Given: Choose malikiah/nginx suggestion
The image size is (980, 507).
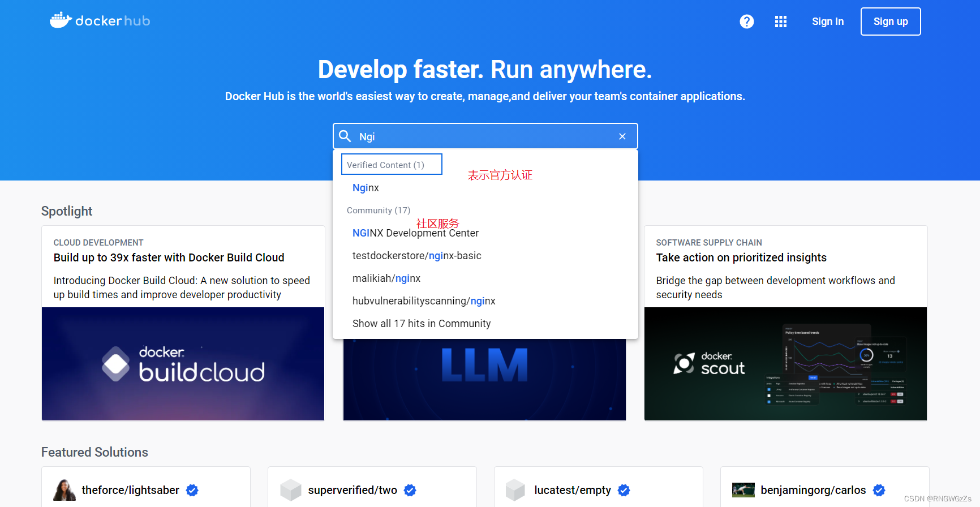Looking at the screenshot, I should (x=386, y=278).
